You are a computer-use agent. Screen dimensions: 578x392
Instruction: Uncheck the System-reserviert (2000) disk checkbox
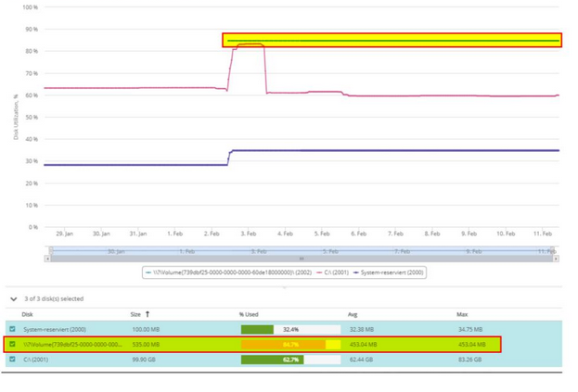tap(13, 329)
